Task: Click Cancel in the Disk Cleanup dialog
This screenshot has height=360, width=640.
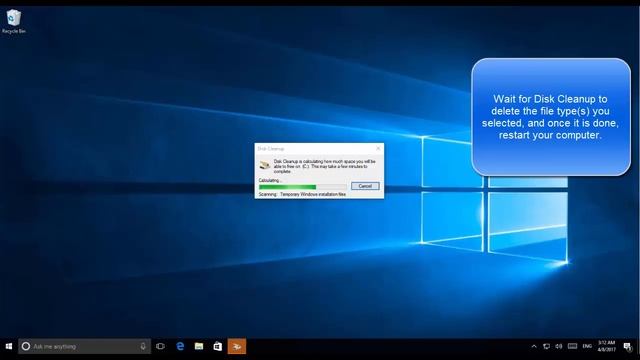Action: 365,186
